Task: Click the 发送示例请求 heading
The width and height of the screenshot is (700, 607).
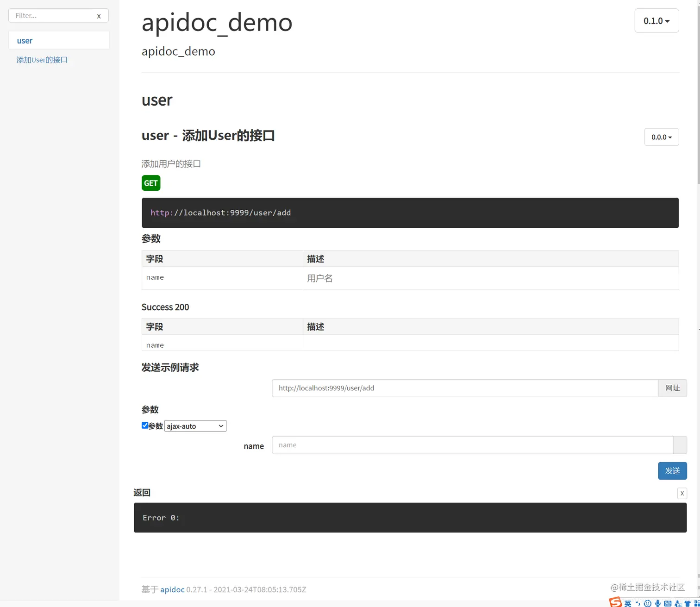Action: coord(170,367)
